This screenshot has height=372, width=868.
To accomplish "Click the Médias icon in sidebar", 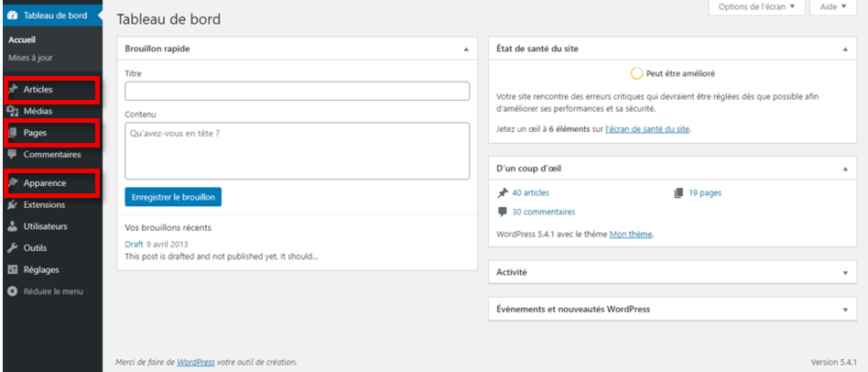I will pyautogui.click(x=13, y=111).
